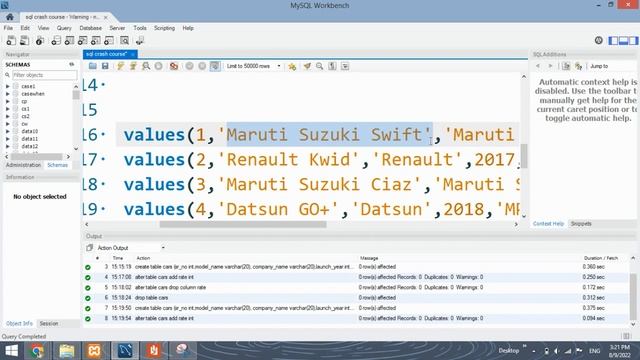Image resolution: width=640 pixels, height=360 pixels.
Task: Refresh the SCHEMAS list icon
Action: (x=71, y=64)
